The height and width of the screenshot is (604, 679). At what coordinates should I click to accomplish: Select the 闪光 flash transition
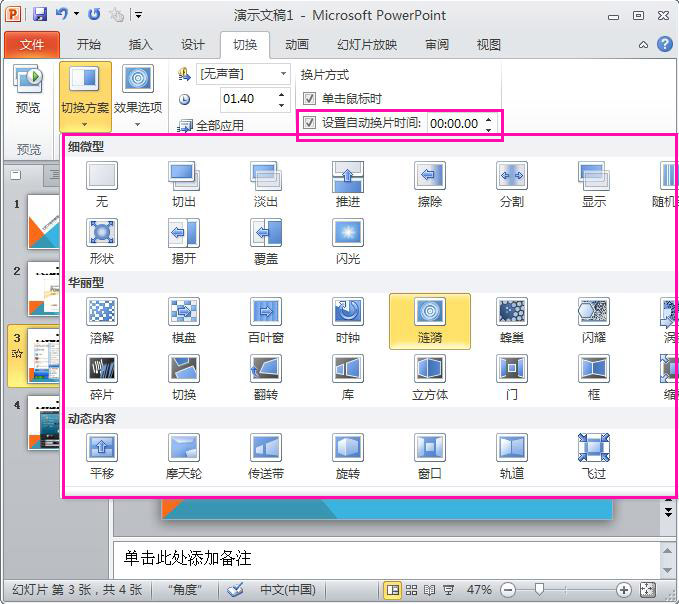click(x=348, y=242)
